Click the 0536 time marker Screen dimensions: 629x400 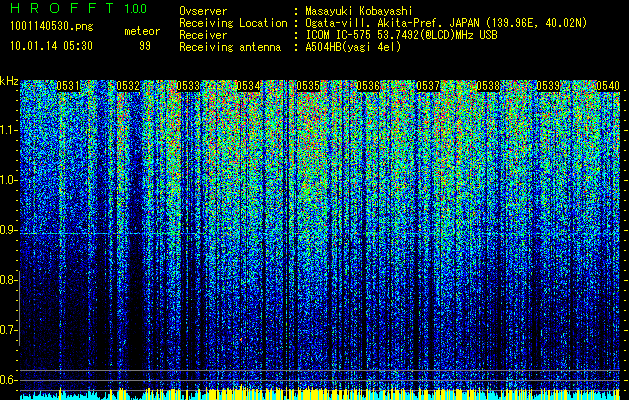pos(368,86)
